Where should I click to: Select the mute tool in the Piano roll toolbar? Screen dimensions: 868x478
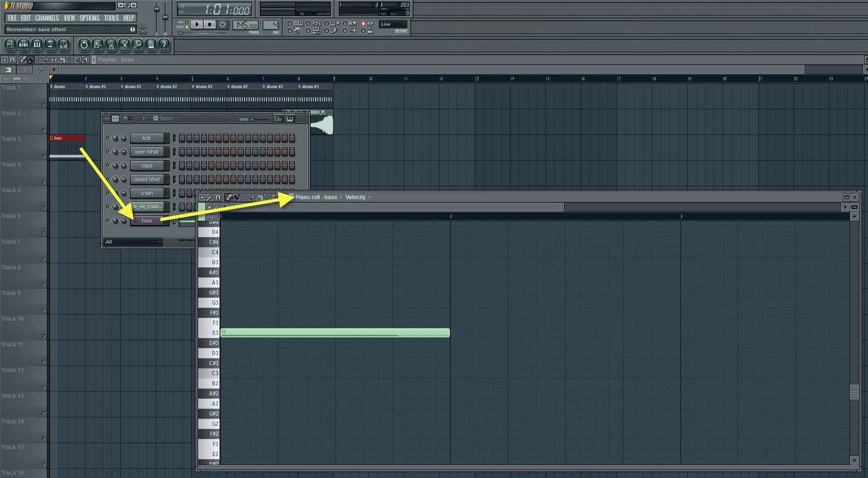coord(252,197)
